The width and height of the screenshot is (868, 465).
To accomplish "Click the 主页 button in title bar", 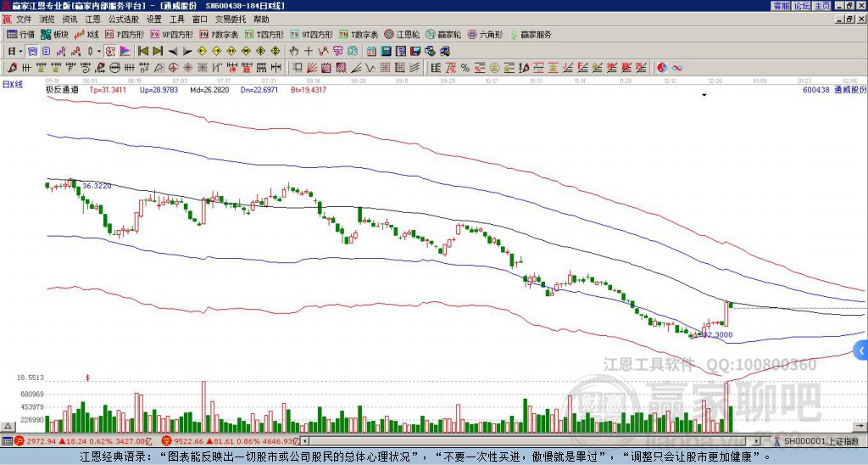I will [x=821, y=6].
